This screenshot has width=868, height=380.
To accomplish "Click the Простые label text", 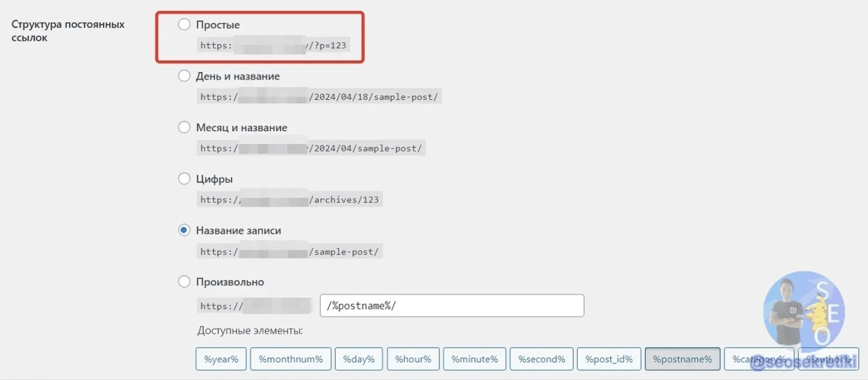I will coord(218,25).
